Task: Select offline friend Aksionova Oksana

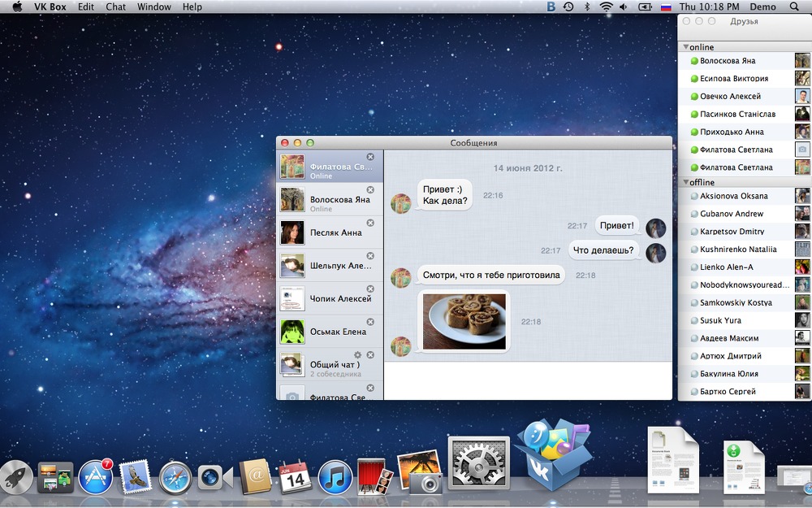Action: [745, 196]
